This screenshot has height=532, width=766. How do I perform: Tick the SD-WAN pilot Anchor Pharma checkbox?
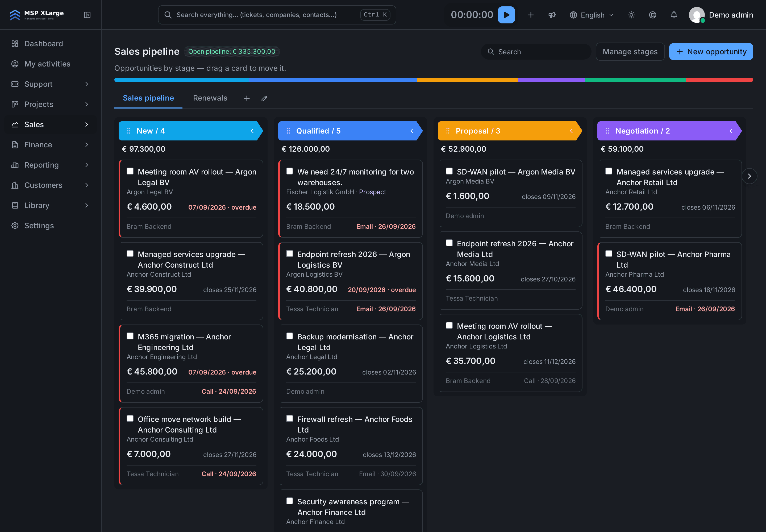[609, 254]
